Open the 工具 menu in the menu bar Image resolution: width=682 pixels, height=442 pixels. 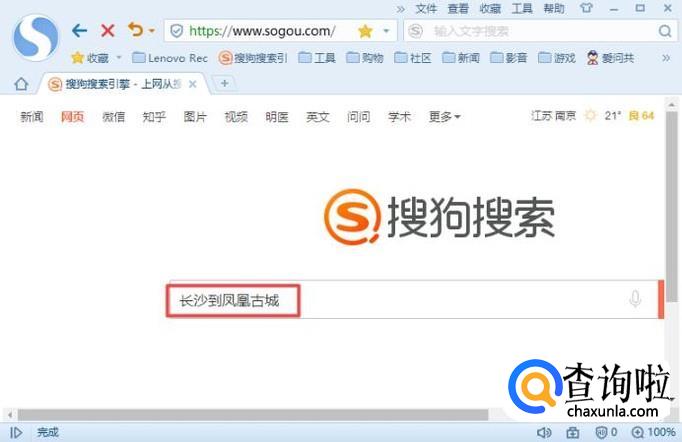tap(522, 9)
